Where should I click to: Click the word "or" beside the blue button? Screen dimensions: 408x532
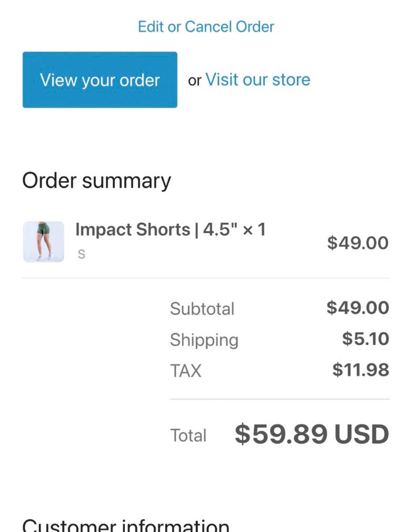tap(195, 81)
